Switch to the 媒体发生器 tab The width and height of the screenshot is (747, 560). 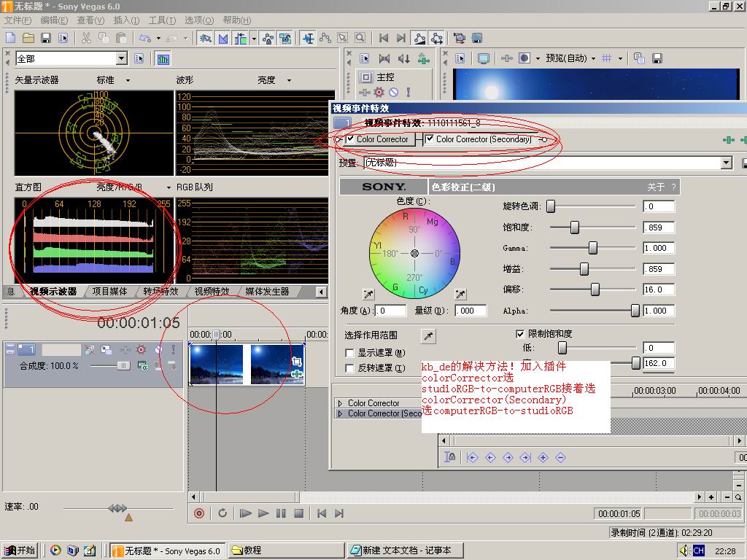[267, 292]
